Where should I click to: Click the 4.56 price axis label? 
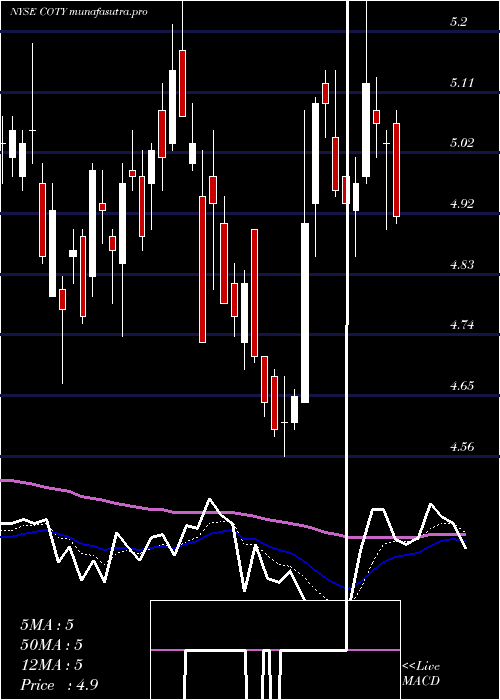click(x=462, y=446)
